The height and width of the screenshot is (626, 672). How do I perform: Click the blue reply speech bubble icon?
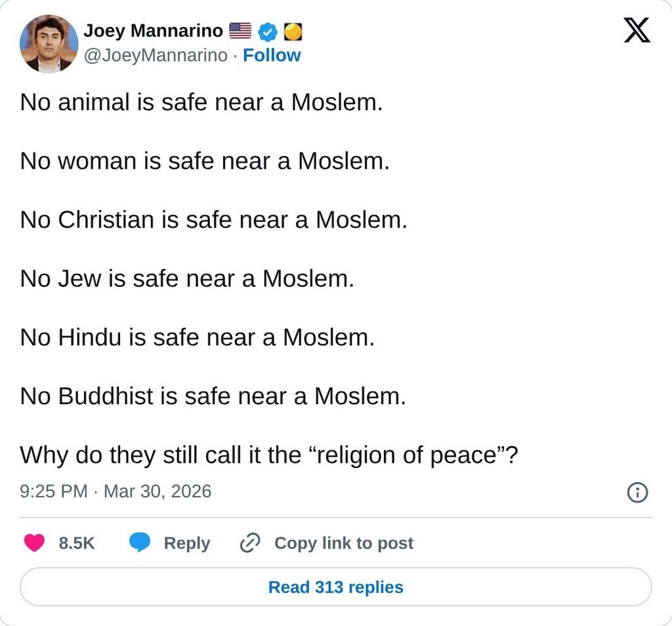(x=140, y=543)
